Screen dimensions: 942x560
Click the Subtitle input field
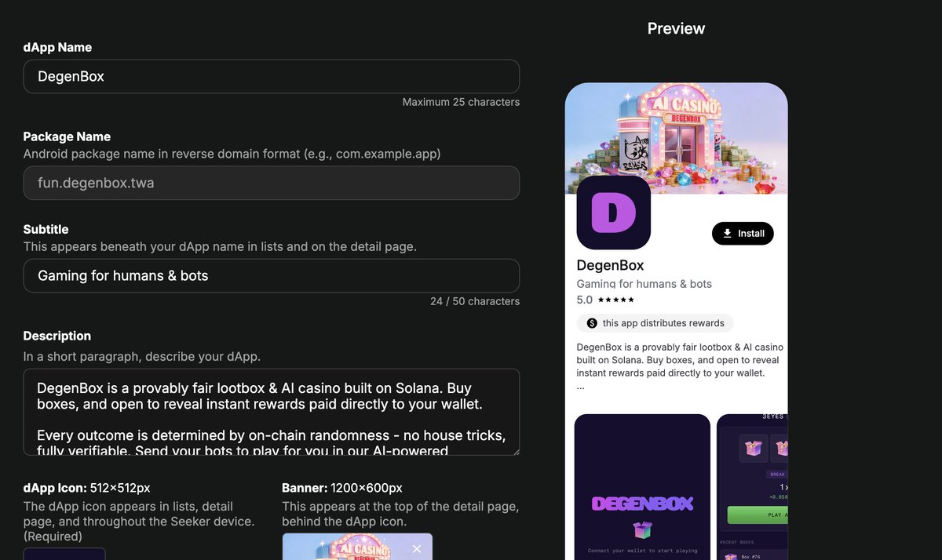(x=271, y=275)
